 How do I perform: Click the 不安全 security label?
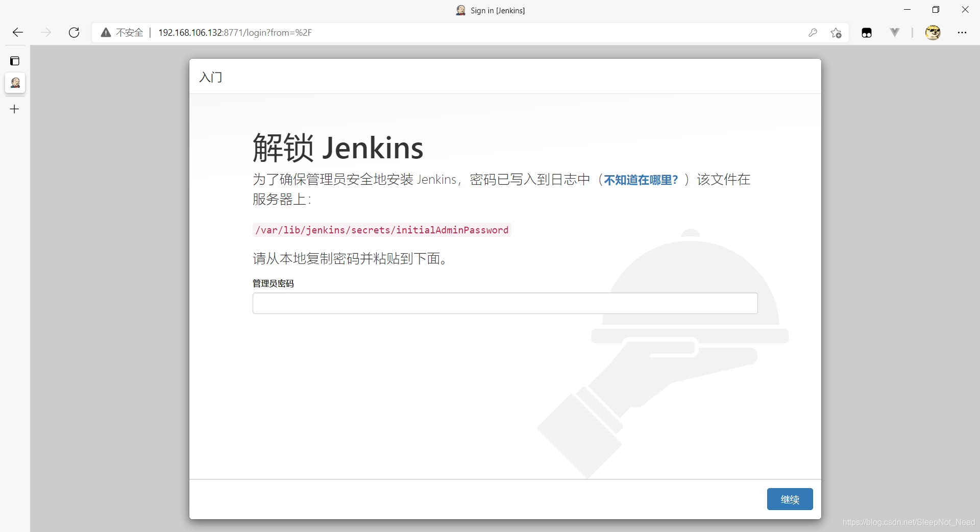[130, 33]
